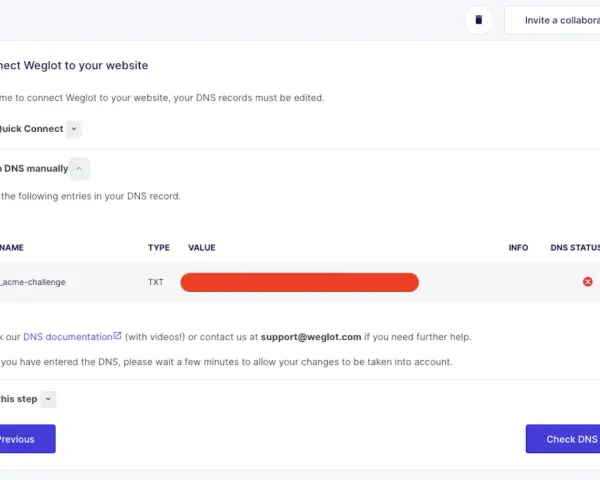Collapse the DNS manually section
Viewport: 600px width, 480px height.
(x=79, y=168)
